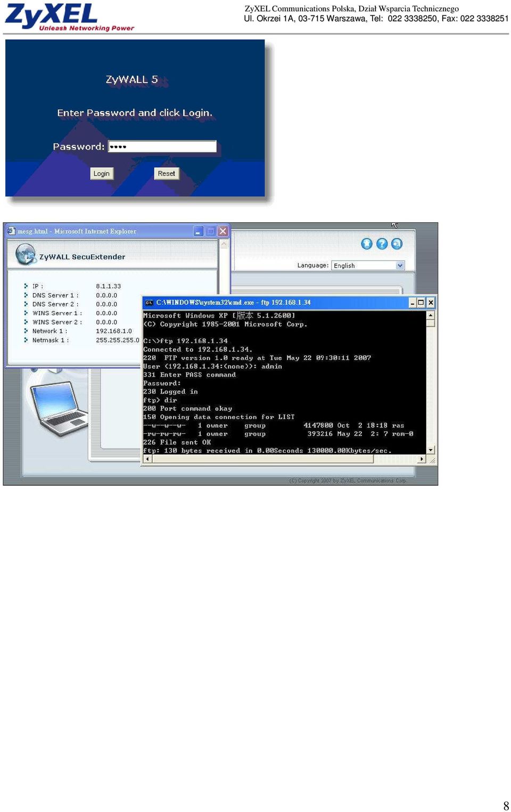Click the 'rom-0' file listing row
Screen dimensions: 511x812
(278, 434)
